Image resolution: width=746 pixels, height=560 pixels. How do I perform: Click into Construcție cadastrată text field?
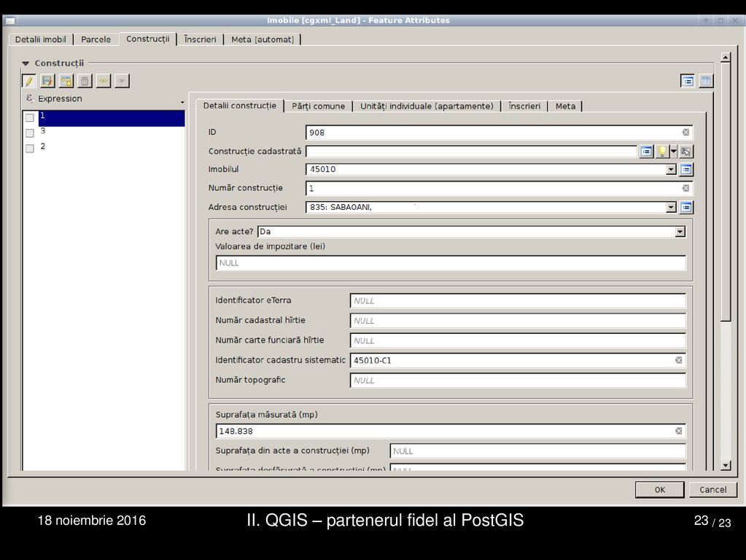pyautogui.click(x=471, y=151)
